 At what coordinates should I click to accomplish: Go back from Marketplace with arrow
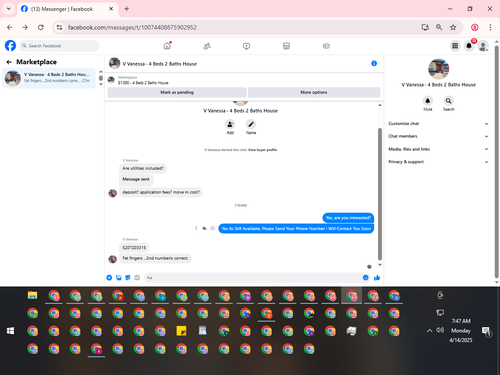coord(9,62)
